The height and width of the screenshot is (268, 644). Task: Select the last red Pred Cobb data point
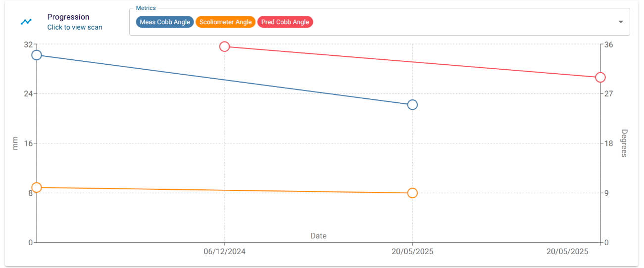coord(600,78)
